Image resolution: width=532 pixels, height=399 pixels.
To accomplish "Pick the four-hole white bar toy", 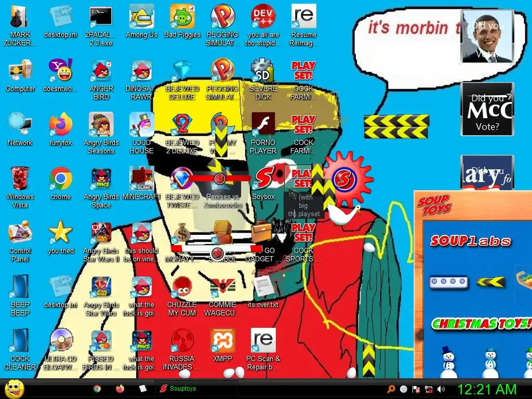I will 448,282.
